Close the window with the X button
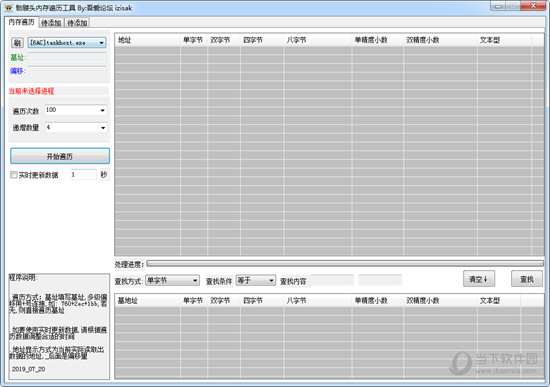550x387 pixels. point(533,6)
